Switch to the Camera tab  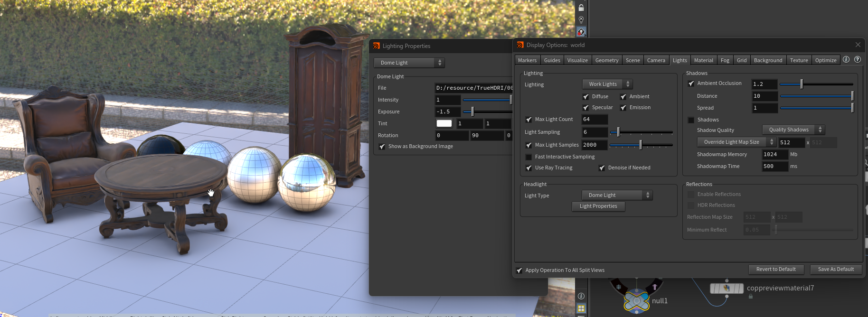(656, 60)
